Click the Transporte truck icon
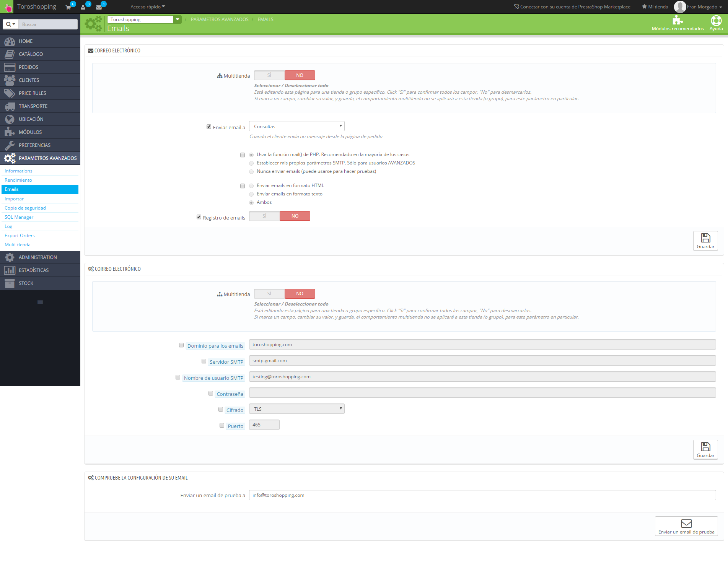The width and height of the screenshot is (728, 571). [x=10, y=106]
